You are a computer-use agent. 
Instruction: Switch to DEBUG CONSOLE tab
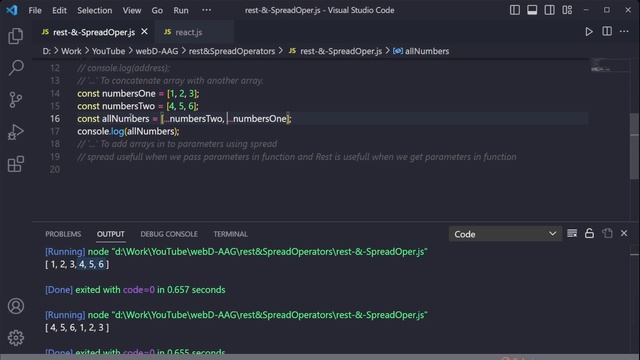tap(169, 234)
